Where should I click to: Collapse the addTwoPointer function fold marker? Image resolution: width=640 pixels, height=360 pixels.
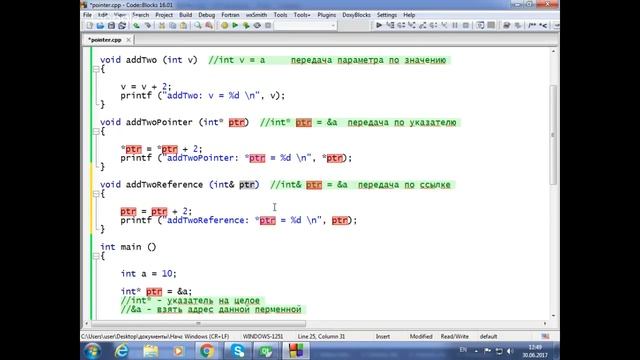pyautogui.click(x=96, y=131)
